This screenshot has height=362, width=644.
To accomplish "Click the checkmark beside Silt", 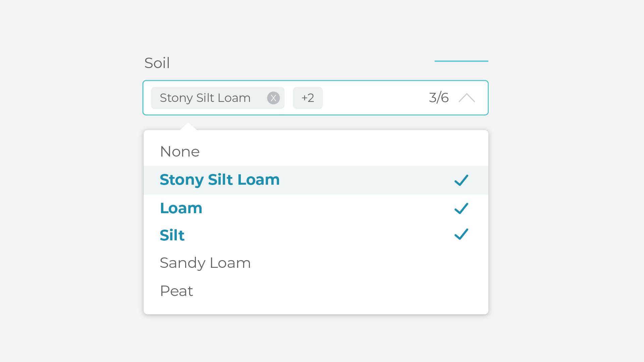I will coord(461,234).
